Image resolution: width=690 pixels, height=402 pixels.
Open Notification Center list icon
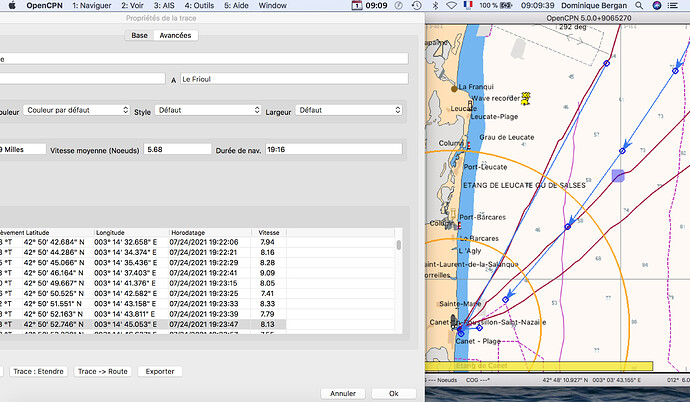[673, 5]
